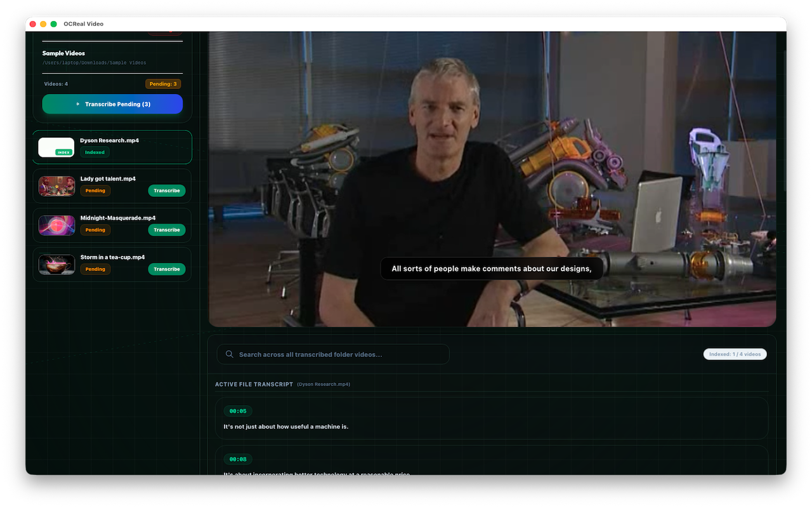
Task: Click the green zoom window button
Action: click(x=54, y=24)
